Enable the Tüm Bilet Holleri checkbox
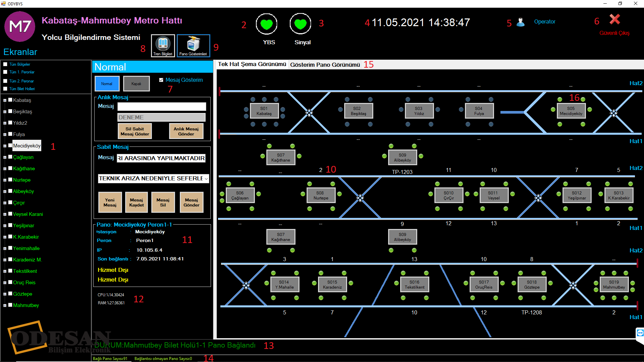The width and height of the screenshot is (644, 362). pos(5,89)
